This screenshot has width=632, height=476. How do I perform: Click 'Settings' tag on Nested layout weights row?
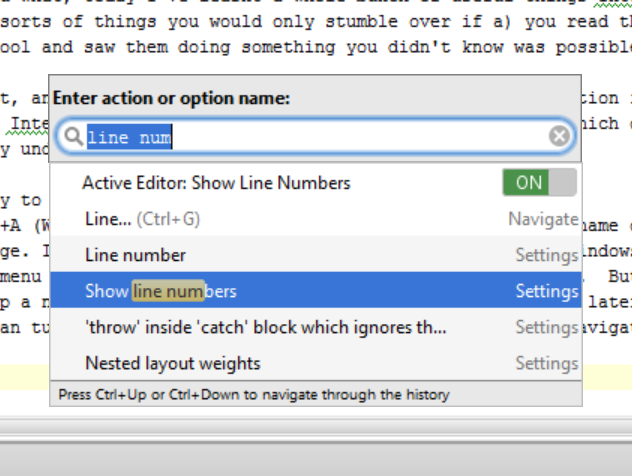click(x=547, y=363)
